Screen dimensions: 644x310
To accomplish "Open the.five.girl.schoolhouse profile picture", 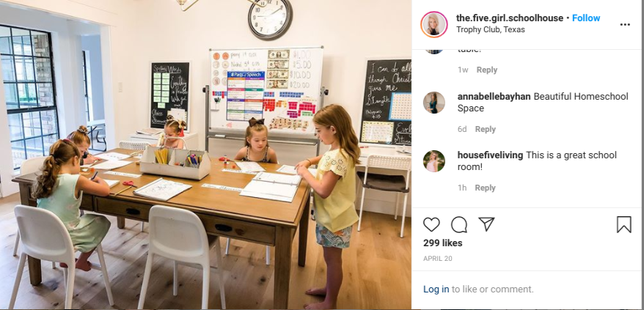I will 433,25.
